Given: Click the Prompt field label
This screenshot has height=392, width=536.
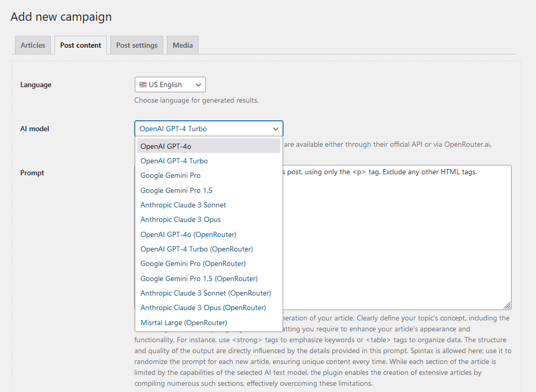Looking at the screenshot, I should pyautogui.click(x=32, y=173).
